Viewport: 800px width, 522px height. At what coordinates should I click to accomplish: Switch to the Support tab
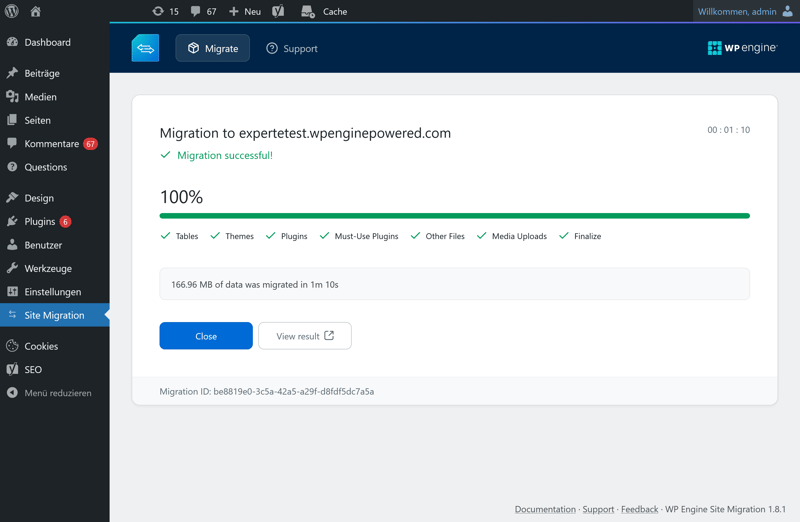tap(292, 48)
